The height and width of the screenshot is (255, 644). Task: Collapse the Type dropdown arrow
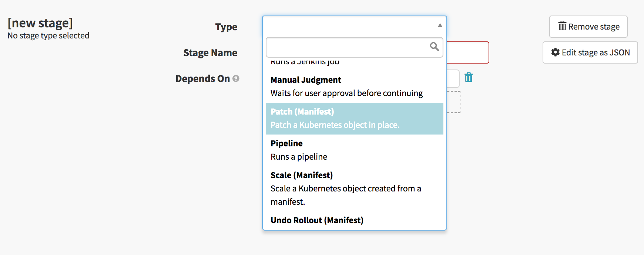(440, 25)
